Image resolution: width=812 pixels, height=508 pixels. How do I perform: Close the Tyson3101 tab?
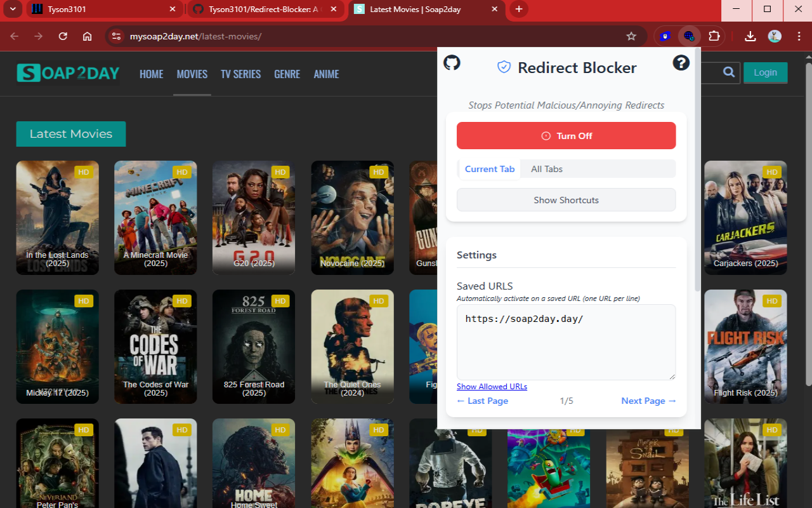(x=173, y=9)
